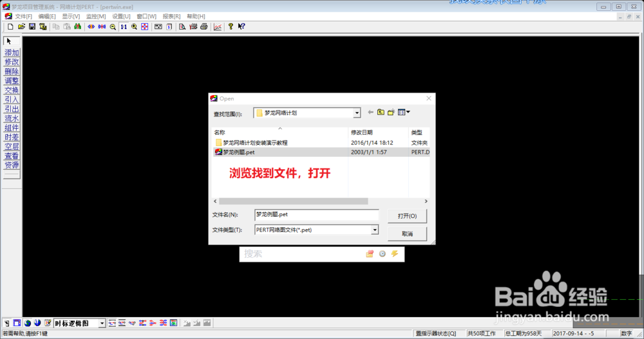644x339 pixels.
Task: Click the binoculars Find icon
Action: point(78,26)
